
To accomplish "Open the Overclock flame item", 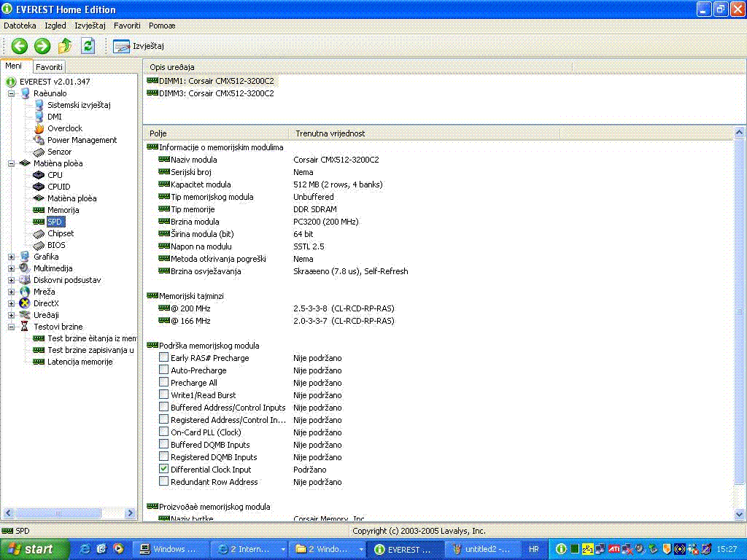I will 65,128.
